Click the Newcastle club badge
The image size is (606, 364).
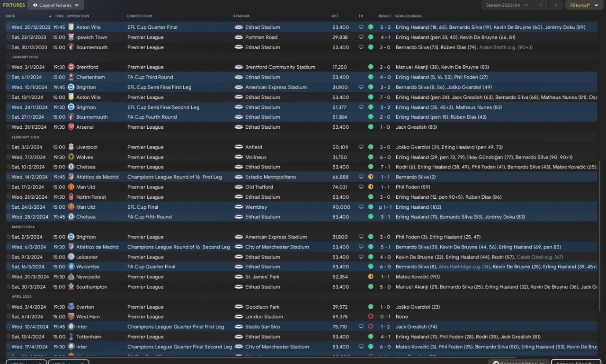pyautogui.click(x=71, y=277)
